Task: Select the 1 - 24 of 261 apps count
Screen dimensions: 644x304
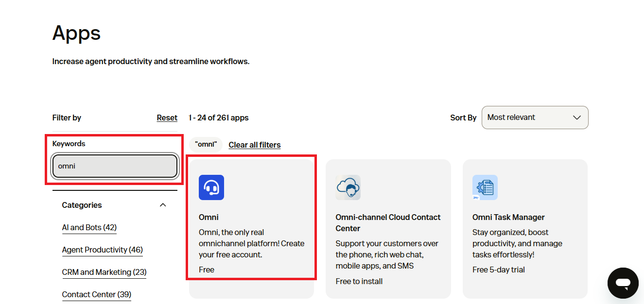Action: pyautogui.click(x=219, y=118)
